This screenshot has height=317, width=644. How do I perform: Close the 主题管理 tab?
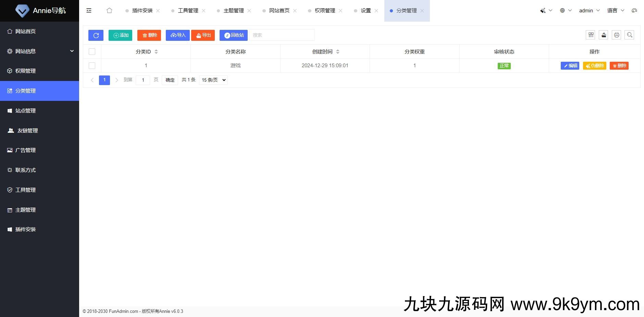[249, 11]
